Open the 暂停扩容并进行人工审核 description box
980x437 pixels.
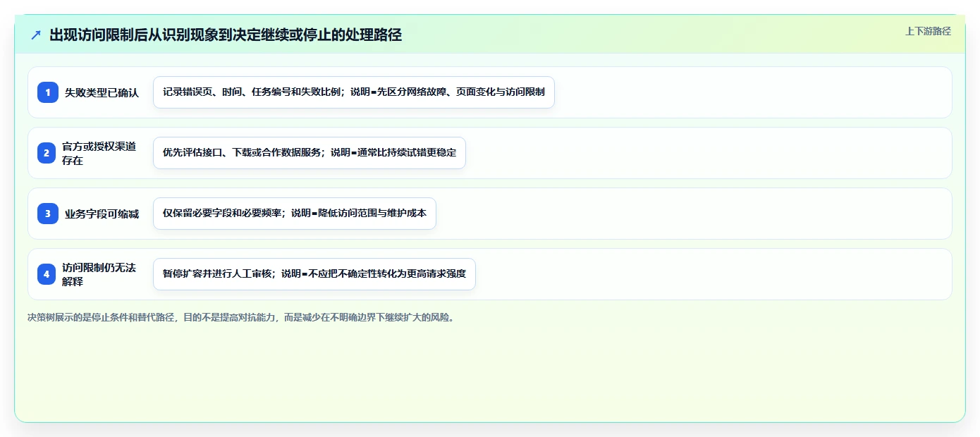pos(314,274)
